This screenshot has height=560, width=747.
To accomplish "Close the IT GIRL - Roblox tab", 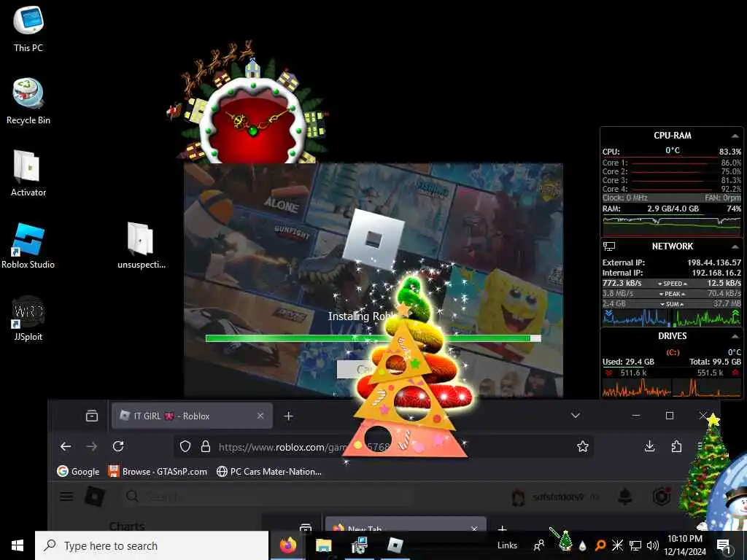I will (x=260, y=416).
